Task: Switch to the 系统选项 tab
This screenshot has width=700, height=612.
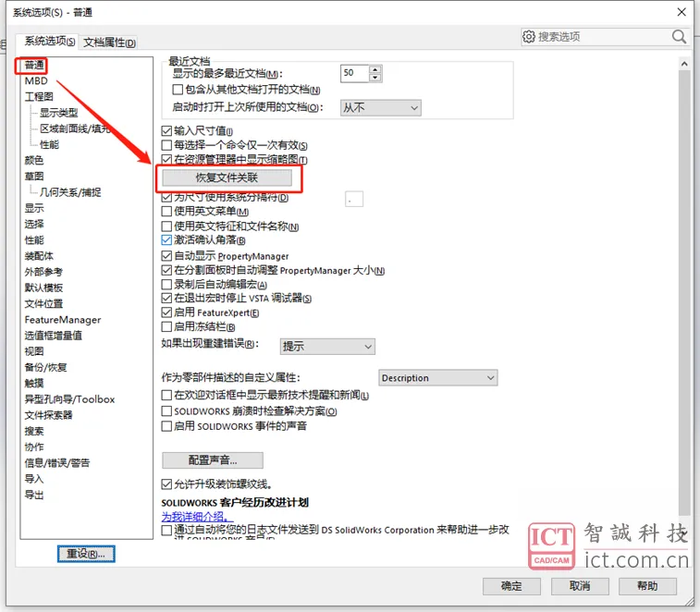Action: (x=50, y=41)
